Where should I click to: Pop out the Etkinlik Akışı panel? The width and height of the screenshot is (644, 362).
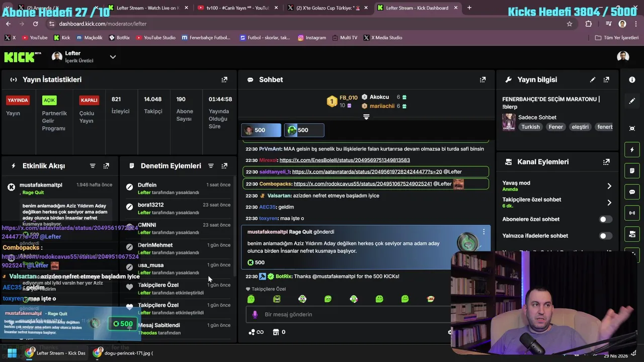pyautogui.click(x=106, y=166)
